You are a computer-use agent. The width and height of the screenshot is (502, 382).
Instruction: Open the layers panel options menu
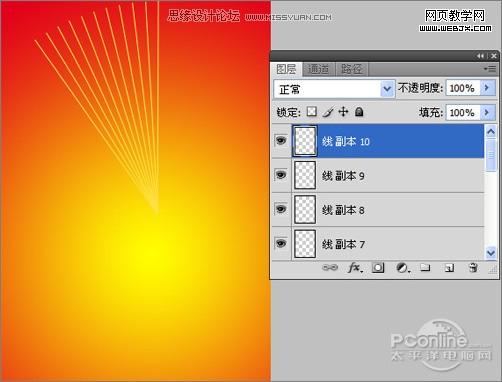pos(490,69)
